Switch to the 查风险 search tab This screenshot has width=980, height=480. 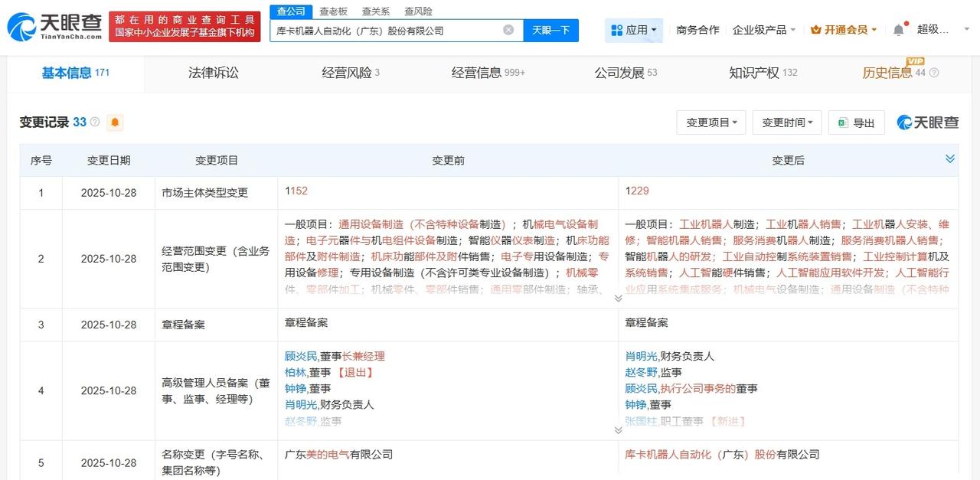point(418,11)
